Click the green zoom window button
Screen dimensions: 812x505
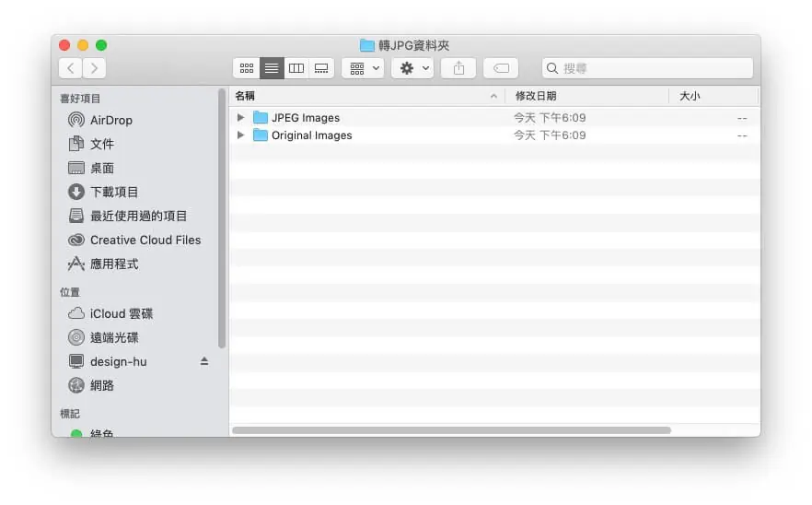click(x=101, y=45)
